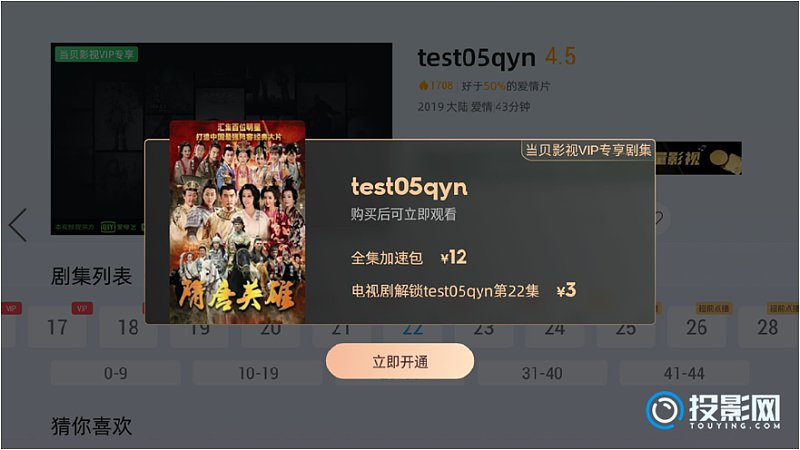Image resolution: width=800 pixels, height=450 pixels.
Task: Switch to the 41-44 episode range tab
Action: click(684, 373)
